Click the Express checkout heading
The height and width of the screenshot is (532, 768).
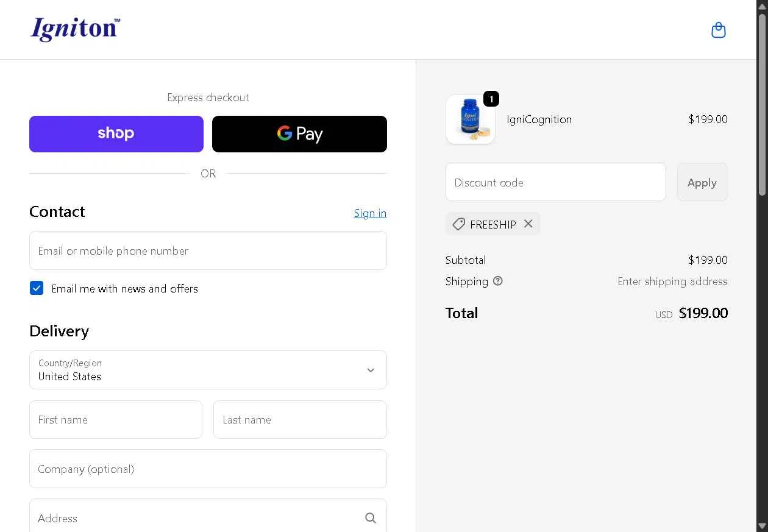click(208, 98)
